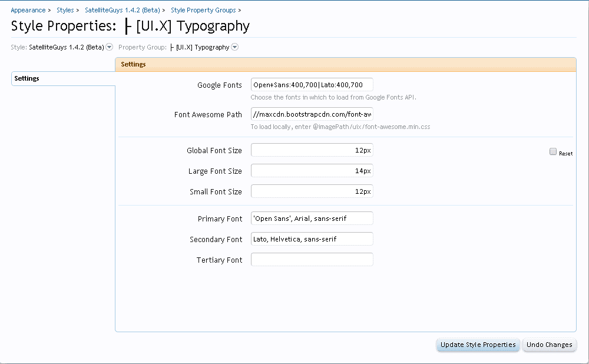Focus the Primary Font text box

point(312,219)
